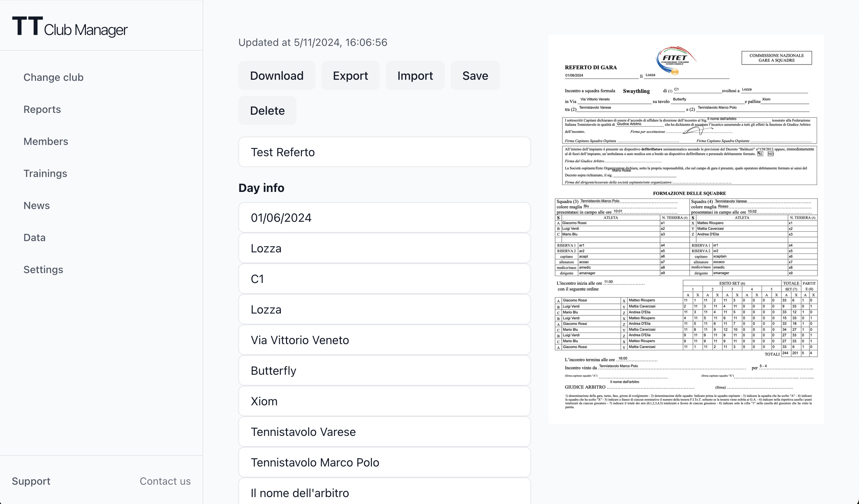Open the Members page
This screenshot has width=859, height=504.
click(x=46, y=141)
